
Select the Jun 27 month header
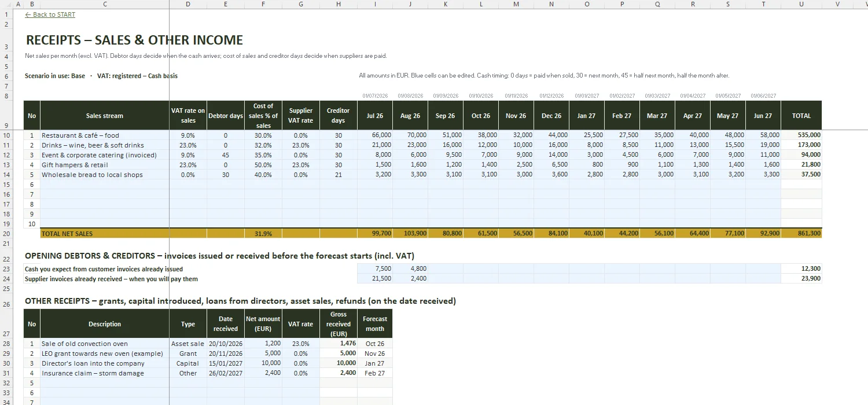tap(763, 116)
